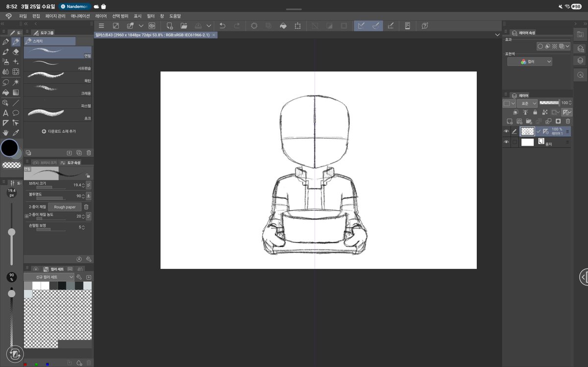Click 다운로드 소재 추가 button
Viewport: 588px width, 367px height.
pyautogui.click(x=59, y=131)
